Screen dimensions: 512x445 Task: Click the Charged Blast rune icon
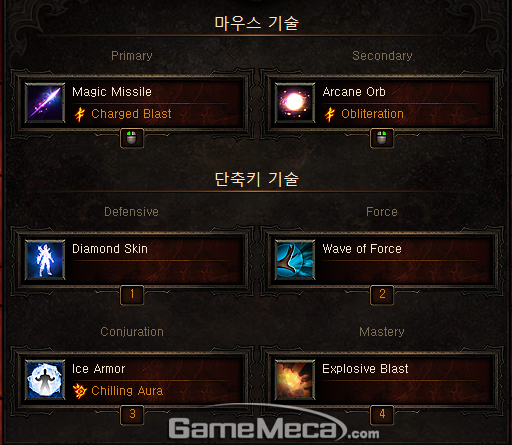(80, 114)
